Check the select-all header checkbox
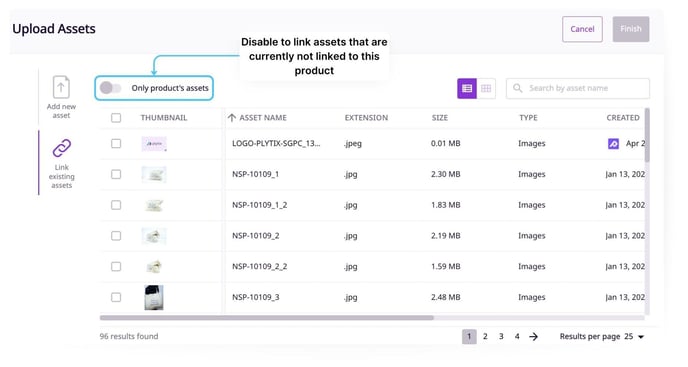688x367 pixels. (116, 118)
